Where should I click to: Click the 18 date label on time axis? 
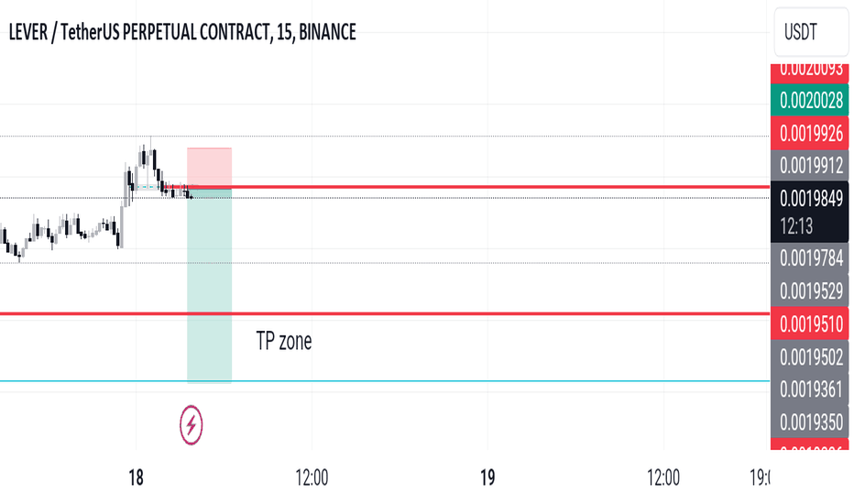point(136,477)
